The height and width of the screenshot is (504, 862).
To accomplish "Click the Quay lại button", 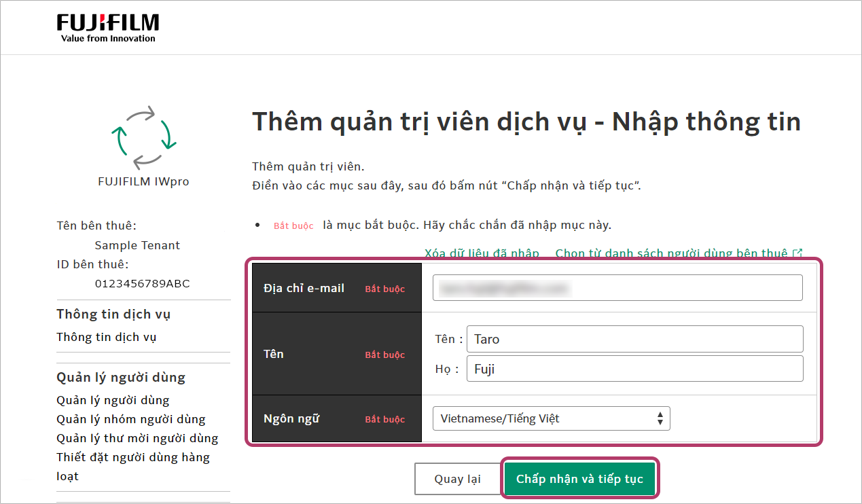I will tap(457, 480).
